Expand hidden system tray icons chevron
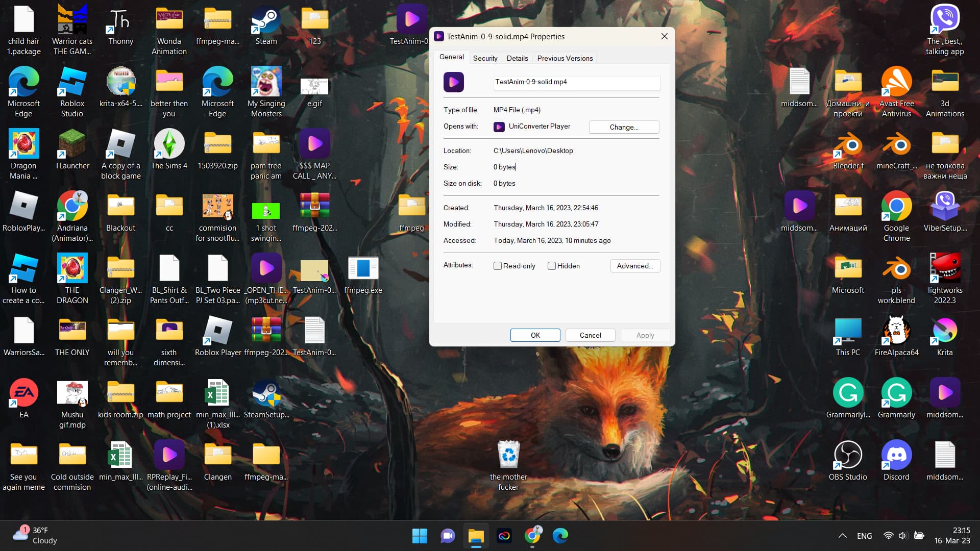This screenshot has height=551, width=980. (x=843, y=536)
